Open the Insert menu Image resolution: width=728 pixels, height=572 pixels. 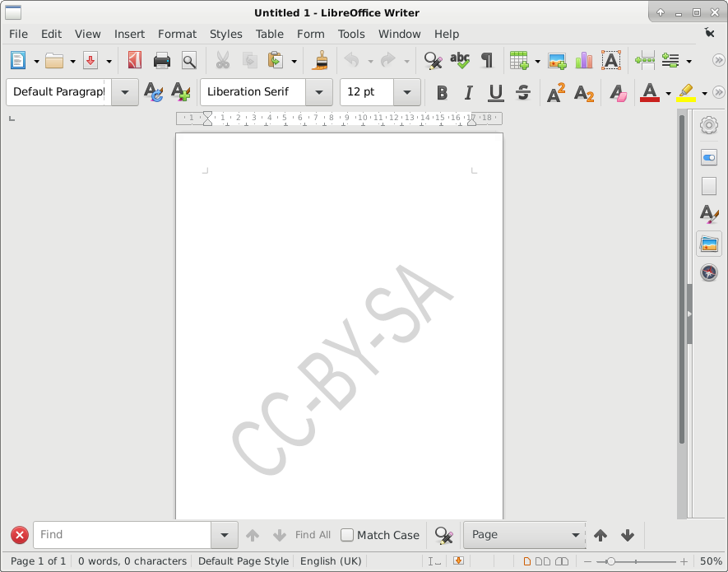pyautogui.click(x=129, y=34)
